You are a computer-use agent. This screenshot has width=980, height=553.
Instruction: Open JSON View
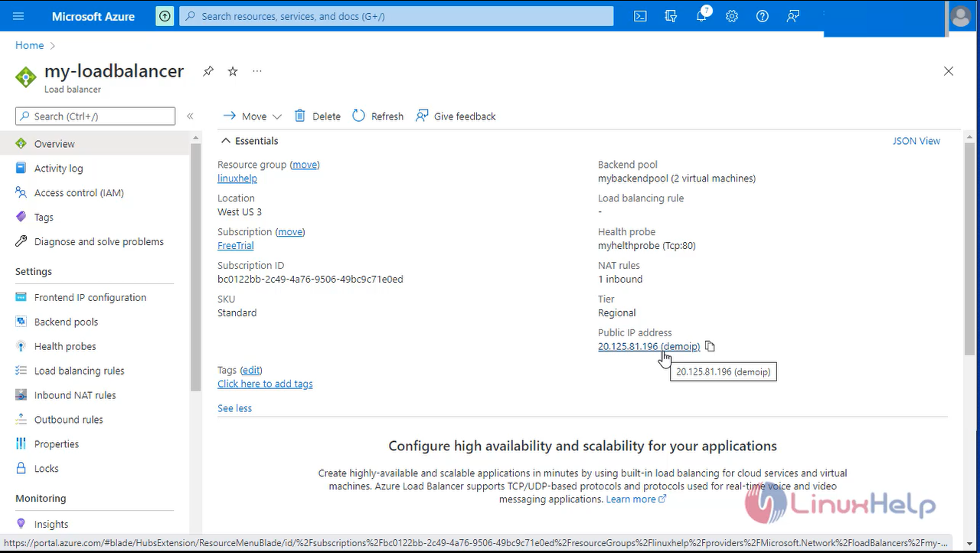(916, 141)
